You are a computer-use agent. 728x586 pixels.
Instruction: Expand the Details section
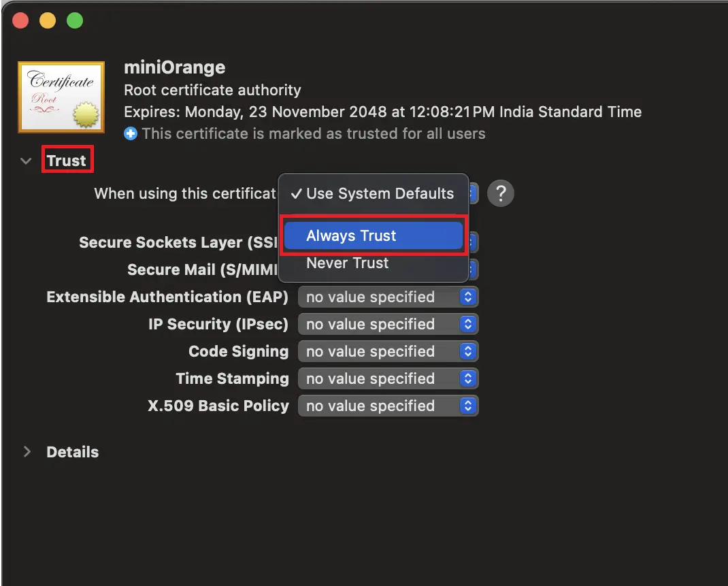pos(27,451)
